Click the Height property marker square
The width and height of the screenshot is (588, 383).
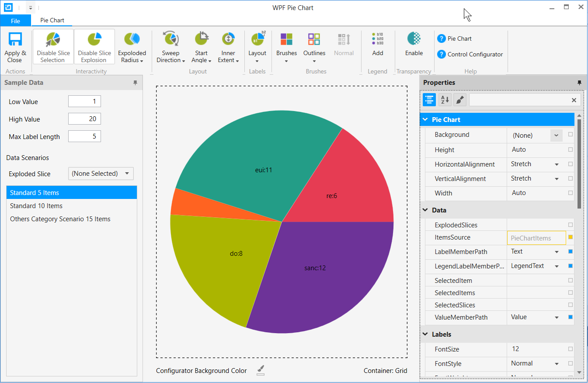point(571,150)
